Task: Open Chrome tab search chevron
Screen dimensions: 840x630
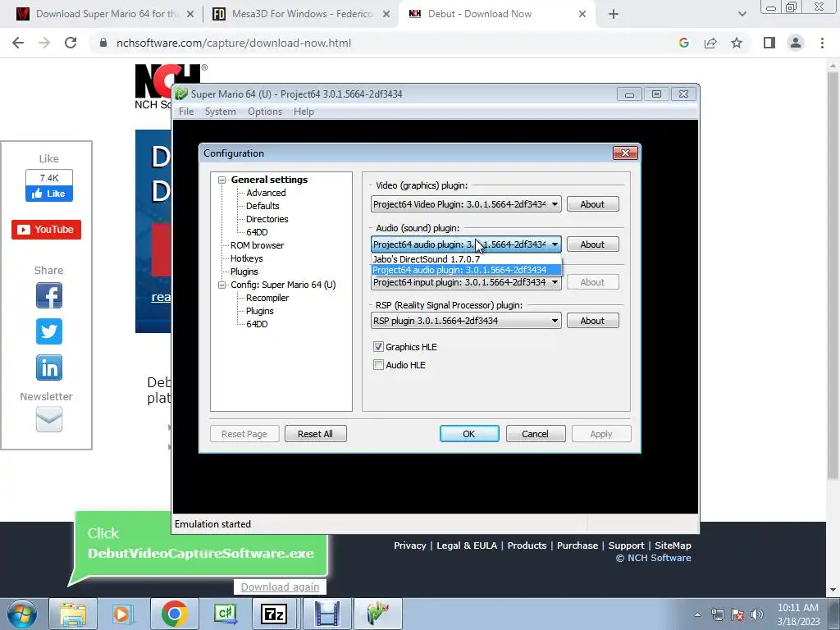Action: coord(742,14)
